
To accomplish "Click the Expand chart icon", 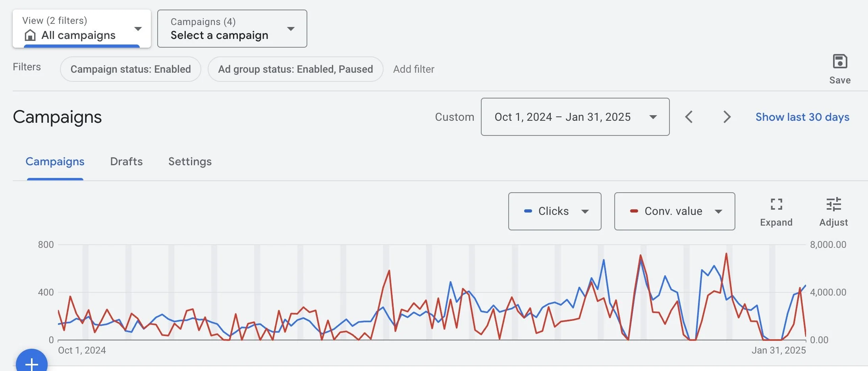I will [x=776, y=204].
